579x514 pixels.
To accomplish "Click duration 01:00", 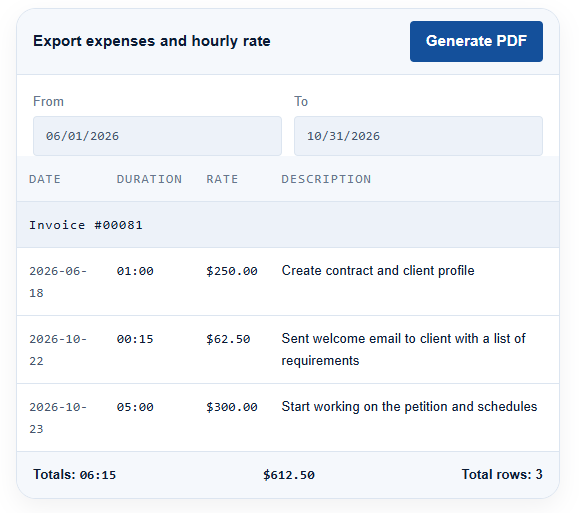I will pos(135,271).
